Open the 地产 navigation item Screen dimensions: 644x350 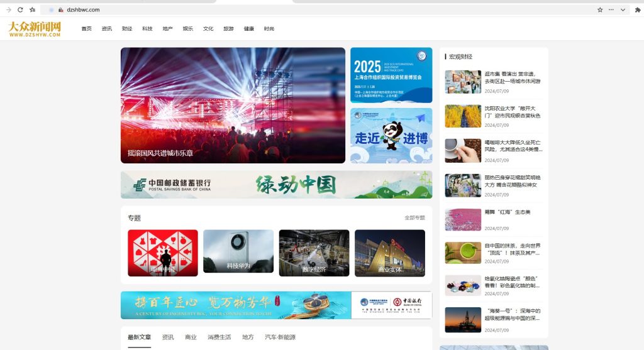[x=167, y=29]
